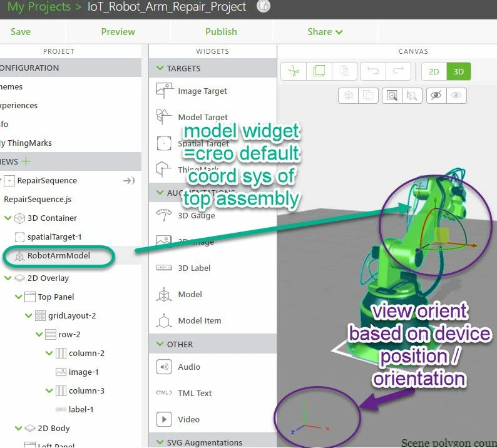Click the Redo arrow in canvas toolbar

coord(399,71)
